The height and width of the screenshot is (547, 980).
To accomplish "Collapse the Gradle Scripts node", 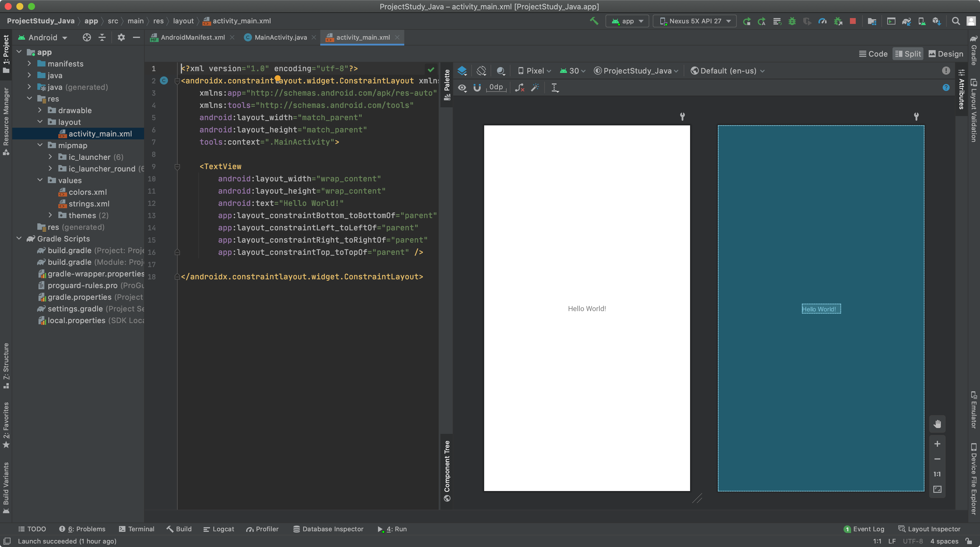I will [19, 239].
